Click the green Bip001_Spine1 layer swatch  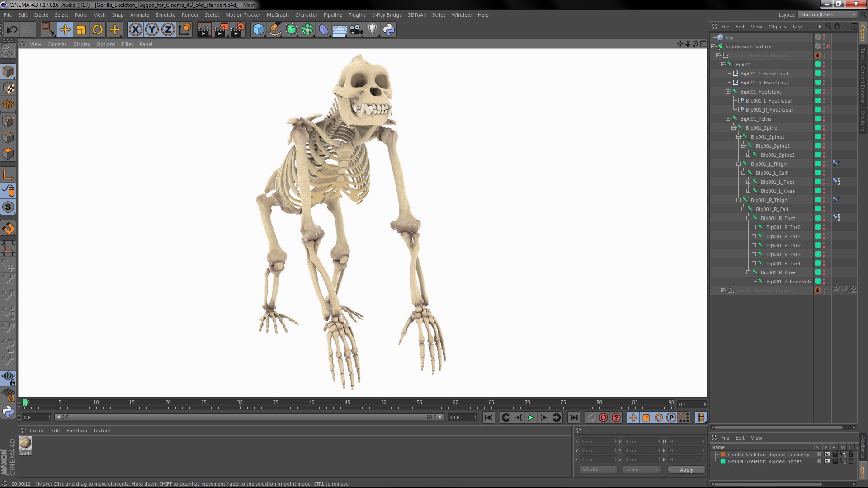coord(817,137)
